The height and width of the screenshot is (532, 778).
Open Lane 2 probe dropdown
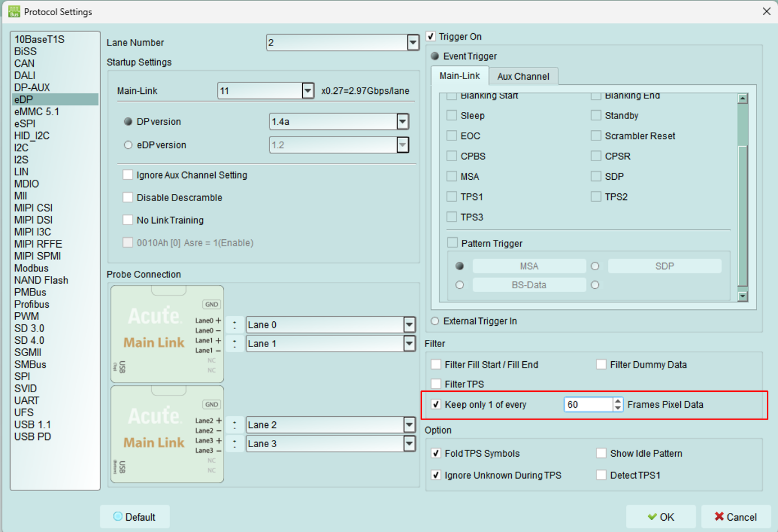pos(410,425)
